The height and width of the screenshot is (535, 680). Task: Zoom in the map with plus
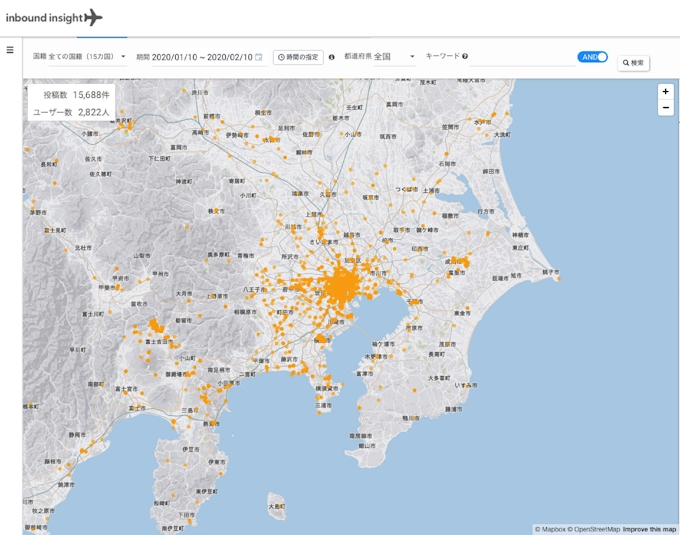665,92
